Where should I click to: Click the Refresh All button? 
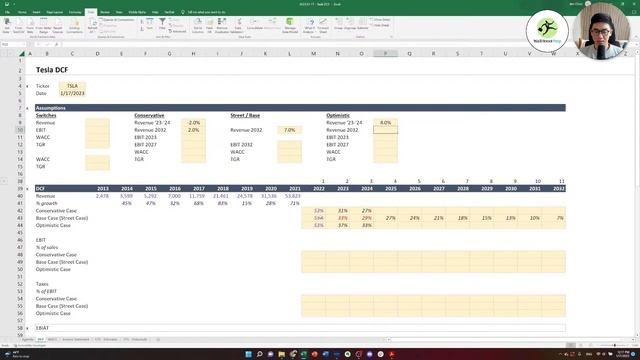click(x=92, y=25)
